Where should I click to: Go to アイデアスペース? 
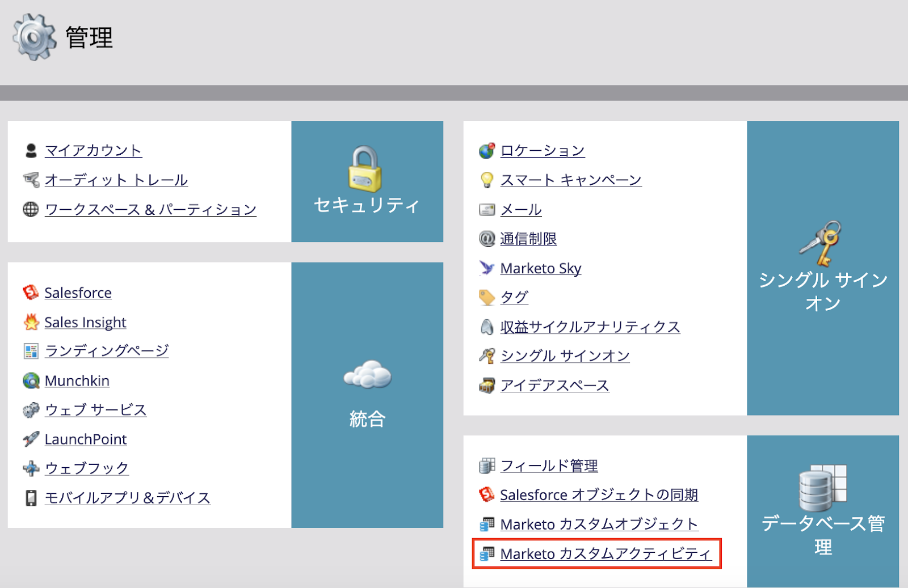point(554,386)
